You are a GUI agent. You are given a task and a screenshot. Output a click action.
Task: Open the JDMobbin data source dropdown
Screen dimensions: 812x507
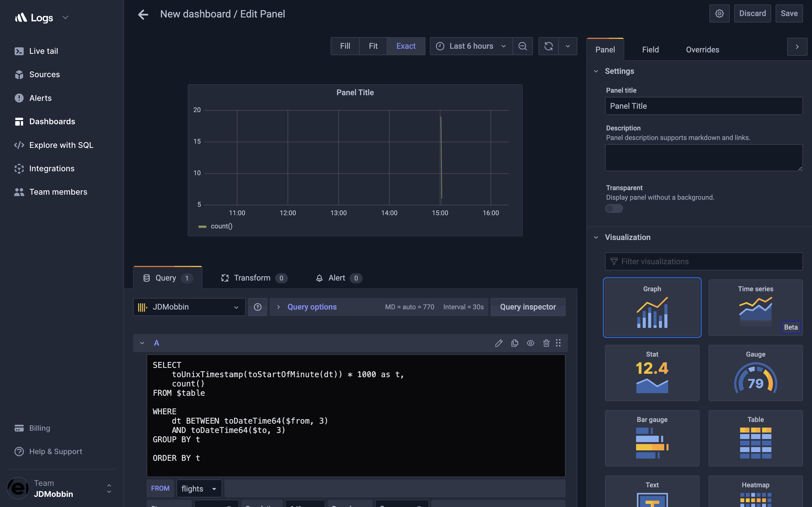189,307
